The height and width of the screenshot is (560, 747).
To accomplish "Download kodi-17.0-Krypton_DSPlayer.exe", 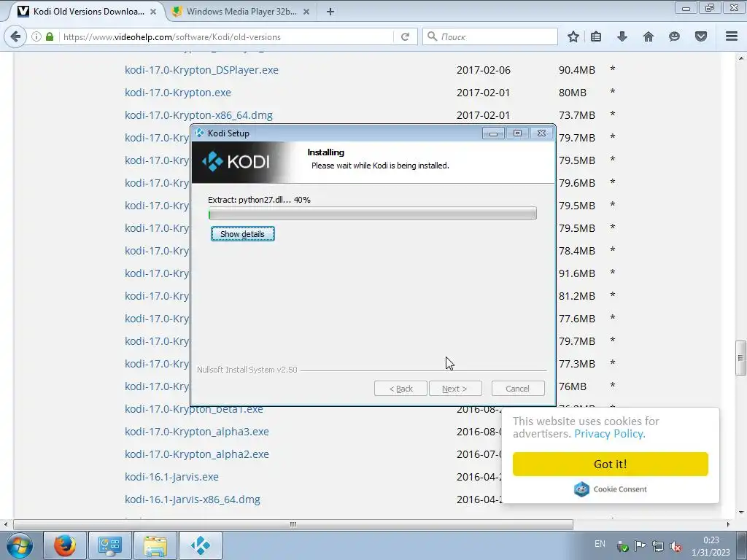I will point(201,70).
